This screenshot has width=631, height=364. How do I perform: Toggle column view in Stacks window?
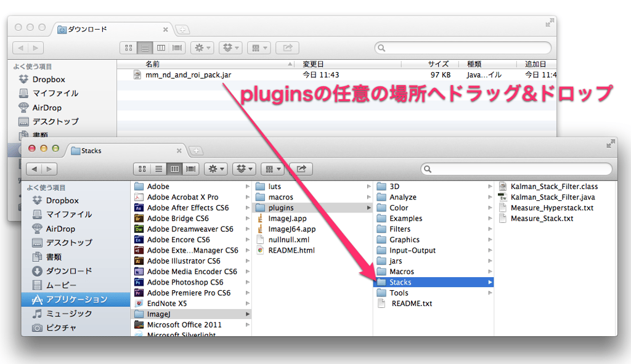pos(174,169)
